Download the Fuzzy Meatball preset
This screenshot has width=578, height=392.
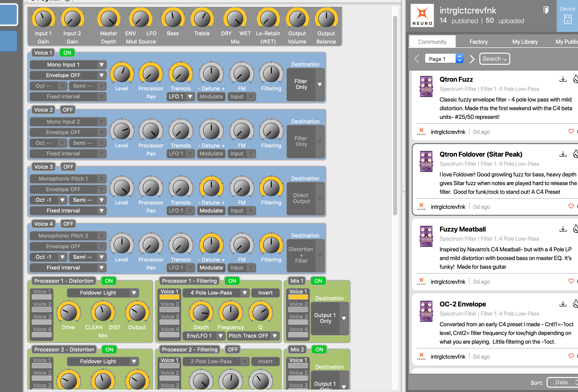[563, 229]
